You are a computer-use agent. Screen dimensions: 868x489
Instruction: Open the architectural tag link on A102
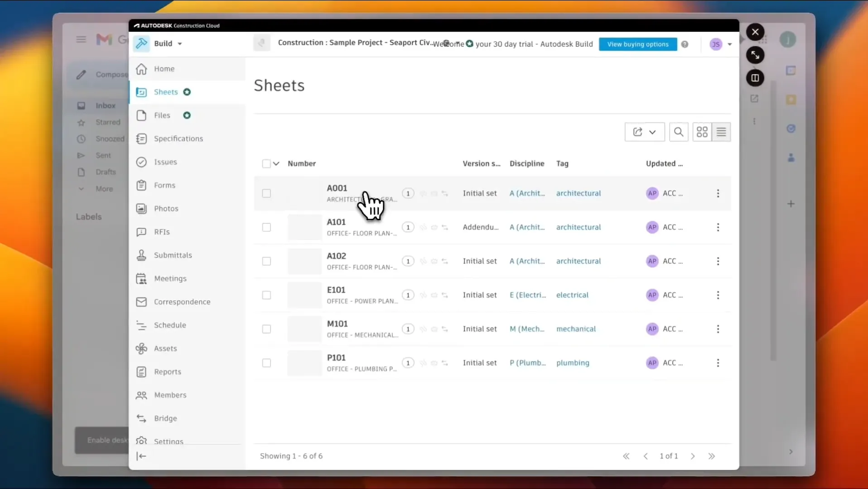(x=579, y=261)
